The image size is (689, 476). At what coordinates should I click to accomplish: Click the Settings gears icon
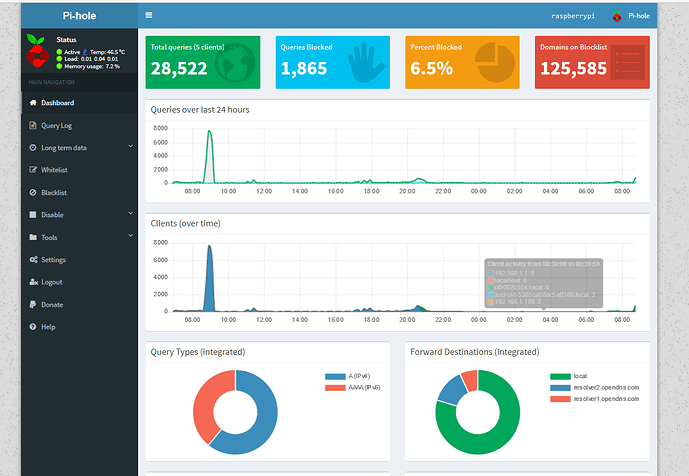point(33,260)
